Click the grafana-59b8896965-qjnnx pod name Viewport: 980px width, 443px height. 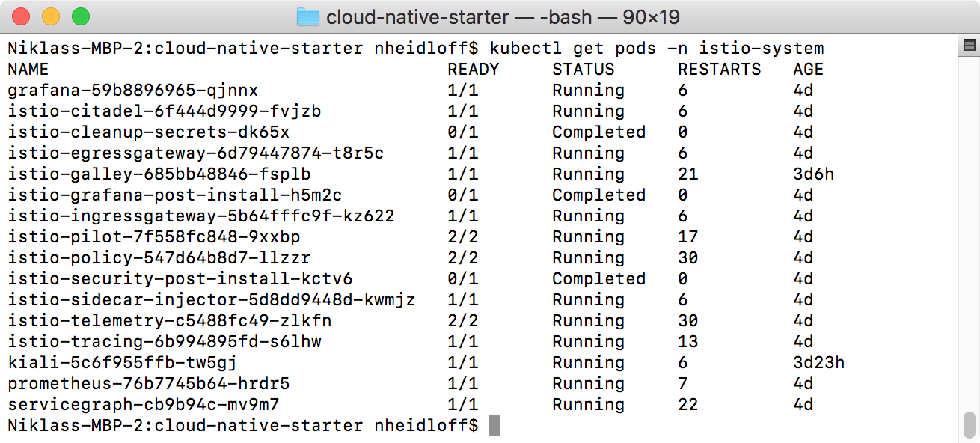tap(132, 91)
